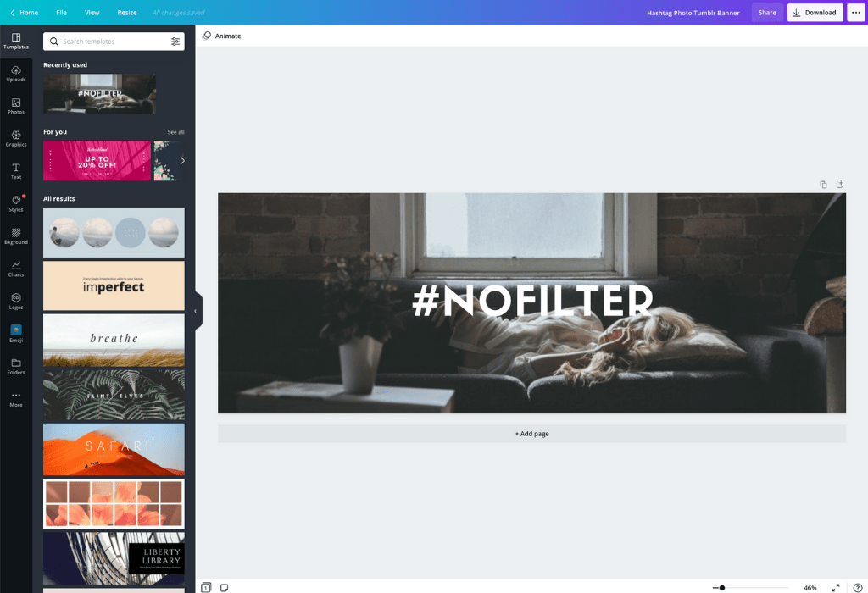Viewport: 868px width, 593px height.
Task: Open the Resize menu
Action: tap(127, 13)
